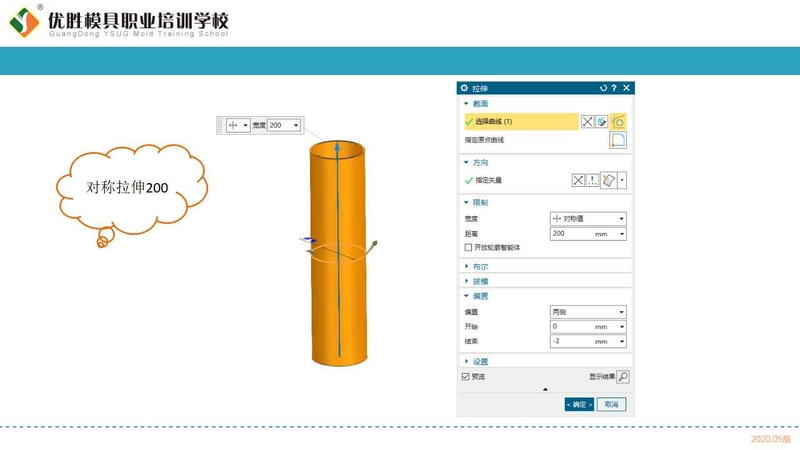Open the 结束 field dropdown arrow
The height and width of the screenshot is (450, 800).
[622, 341]
